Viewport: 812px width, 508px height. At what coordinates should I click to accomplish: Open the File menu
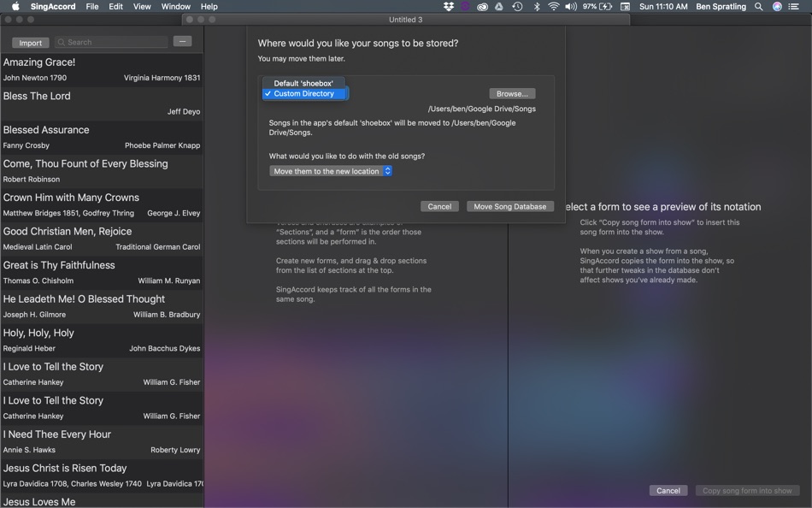tap(92, 6)
